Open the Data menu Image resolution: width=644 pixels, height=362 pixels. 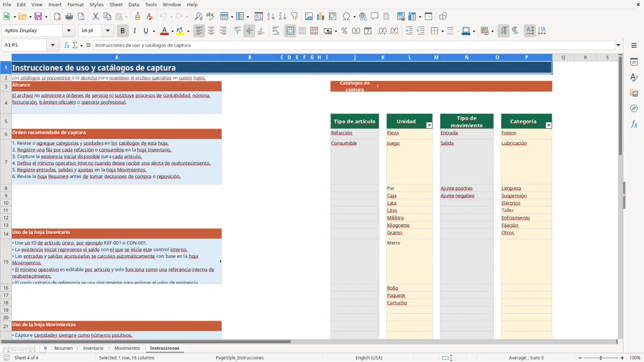134,4
